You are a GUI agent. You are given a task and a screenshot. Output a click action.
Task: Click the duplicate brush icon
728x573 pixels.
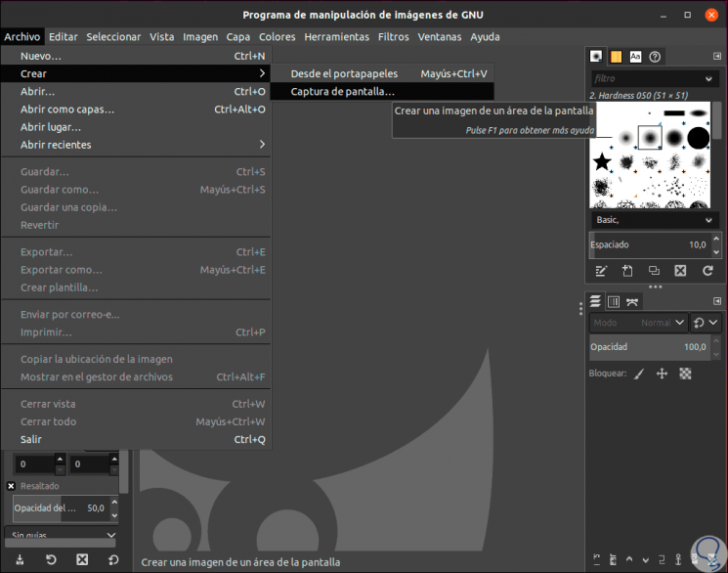click(654, 271)
